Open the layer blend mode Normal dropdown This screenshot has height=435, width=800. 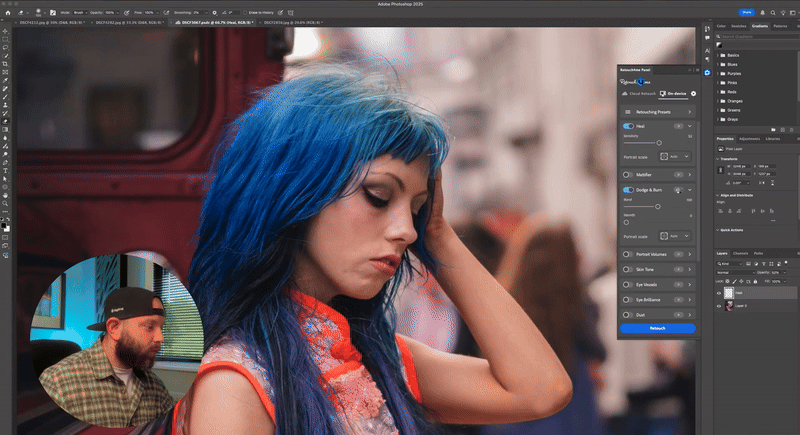pos(735,273)
